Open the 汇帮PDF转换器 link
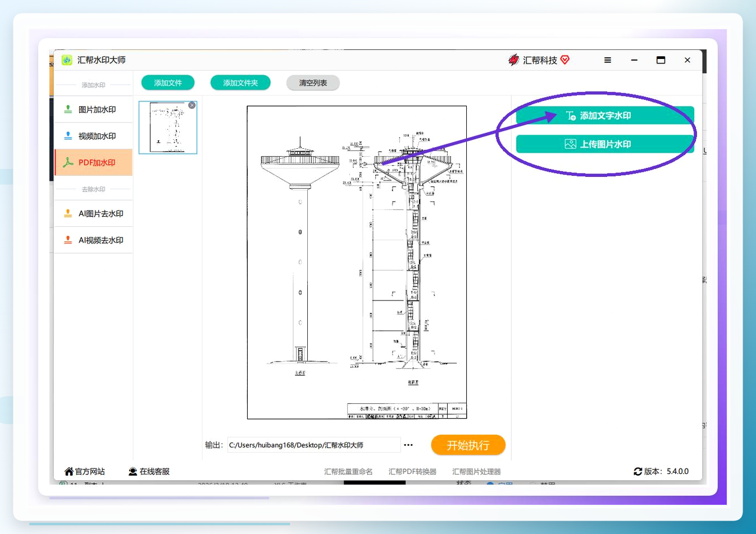This screenshot has width=756, height=534. [x=412, y=472]
